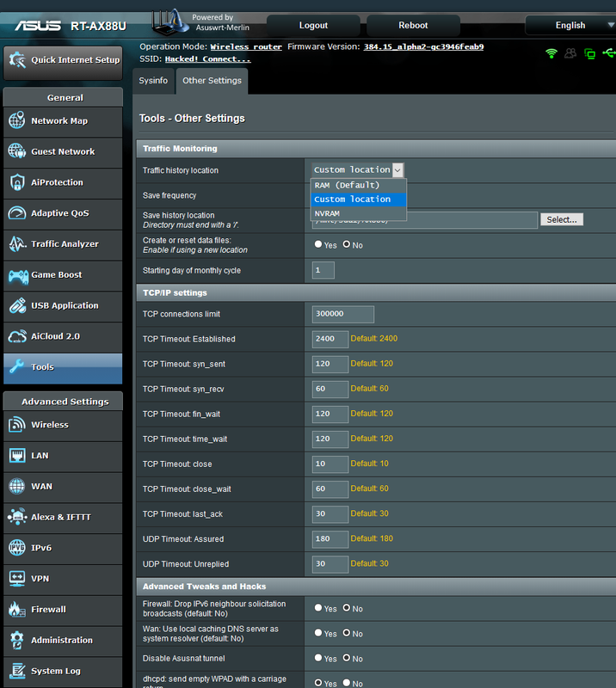Click the WAN globe icon
Screen dimensions: 616x688
click(x=17, y=486)
